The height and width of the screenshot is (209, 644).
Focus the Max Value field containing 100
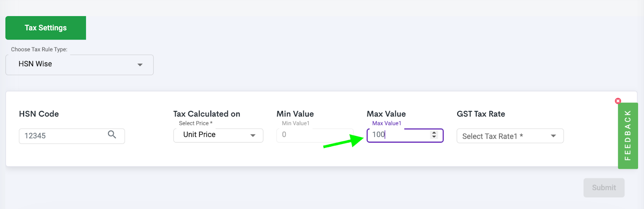click(x=405, y=135)
